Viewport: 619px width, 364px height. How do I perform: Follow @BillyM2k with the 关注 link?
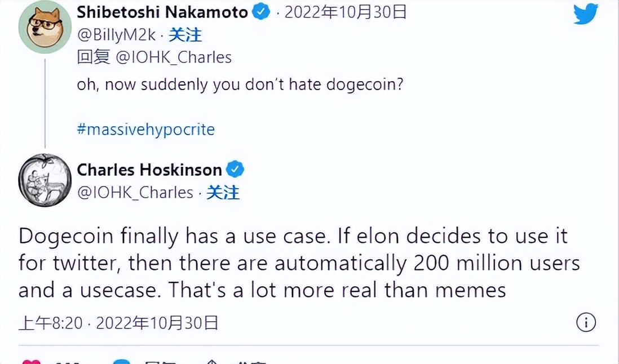click(x=185, y=35)
